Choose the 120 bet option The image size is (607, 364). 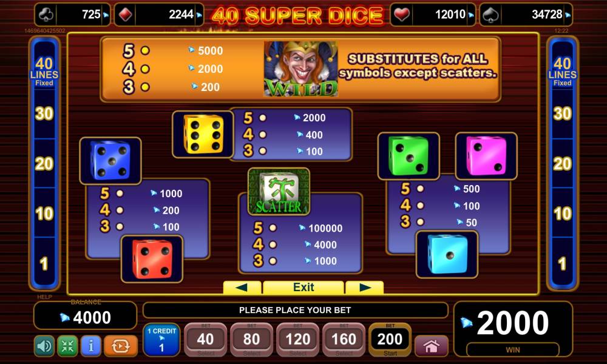click(x=297, y=340)
